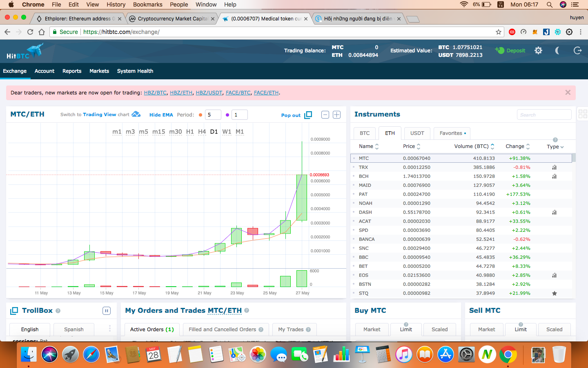Click the orange EMA color dot
Screen dimensions: 588x368
(x=200, y=115)
